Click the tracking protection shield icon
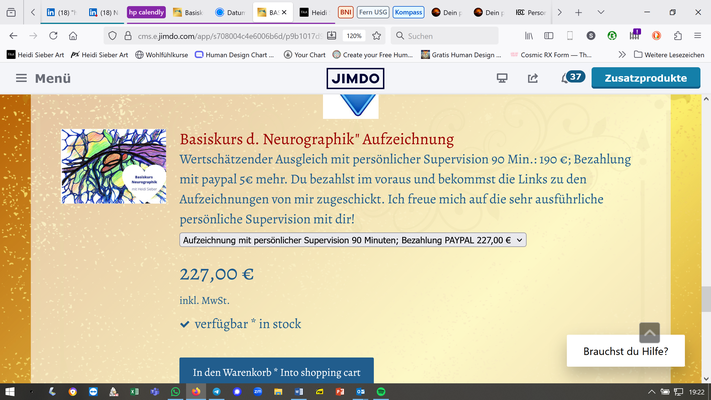 (112, 36)
